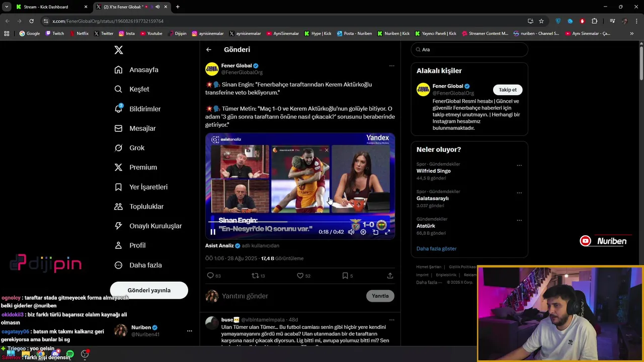
Task: Open Mesajlar messages
Action: pyautogui.click(x=135, y=128)
